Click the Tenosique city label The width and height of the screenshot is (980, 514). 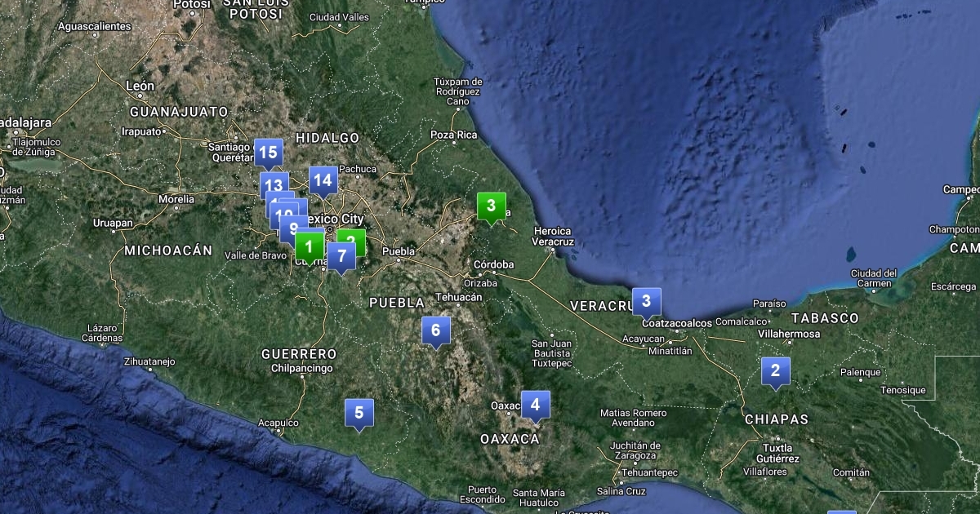(x=903, y=390)
